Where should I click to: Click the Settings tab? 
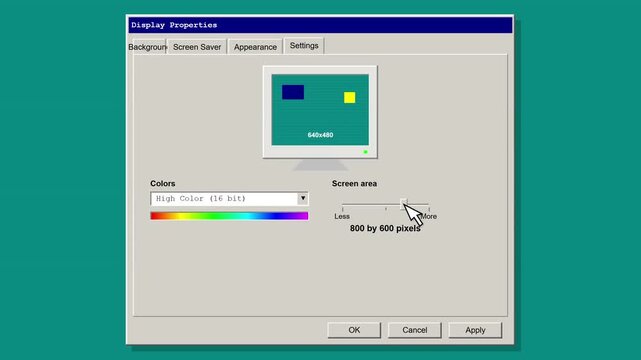[x=304, y=45]
